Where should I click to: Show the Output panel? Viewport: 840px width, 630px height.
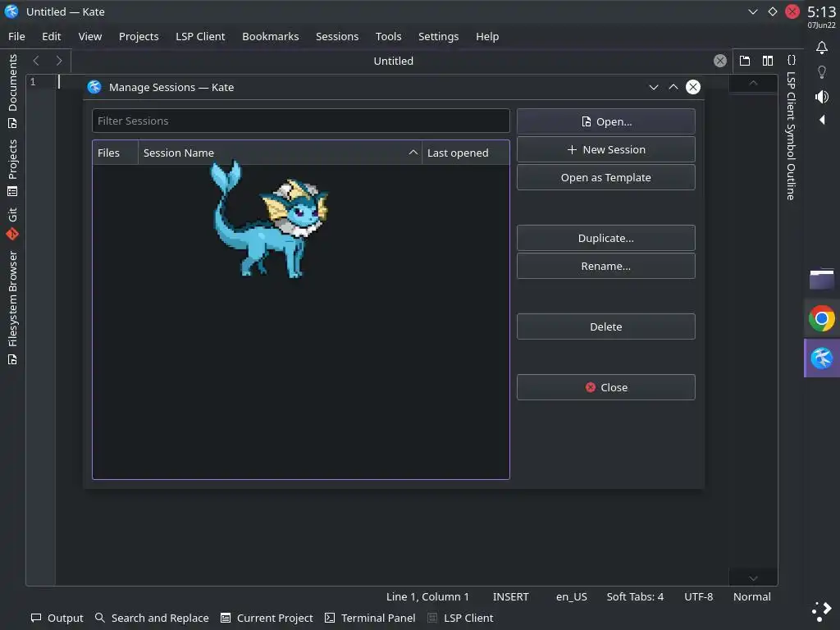(x=57, y=618)
